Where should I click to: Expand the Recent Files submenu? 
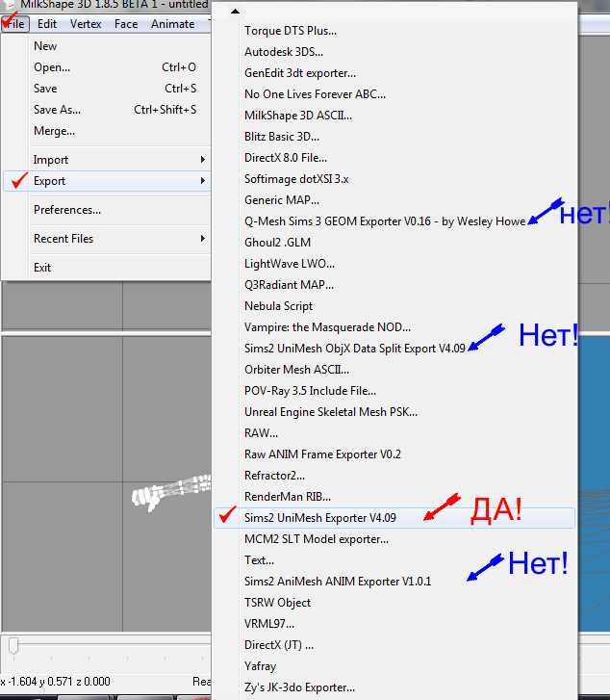tap(107, 239)
